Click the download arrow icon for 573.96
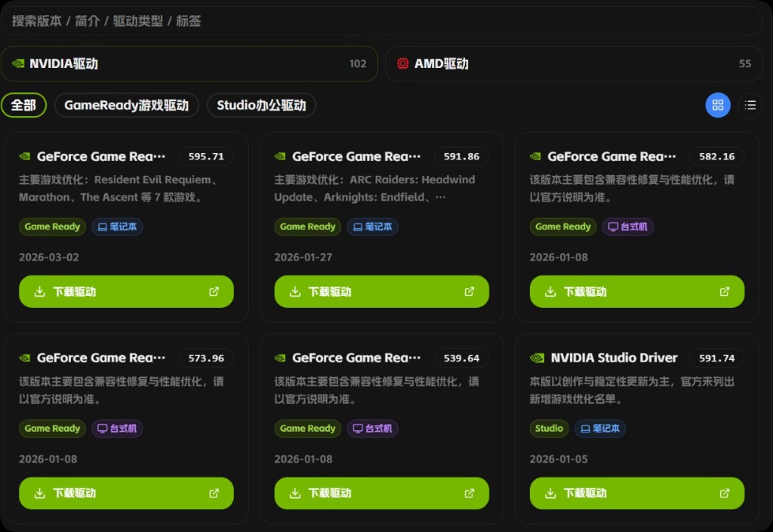773x532 pixels. (40, 493)
